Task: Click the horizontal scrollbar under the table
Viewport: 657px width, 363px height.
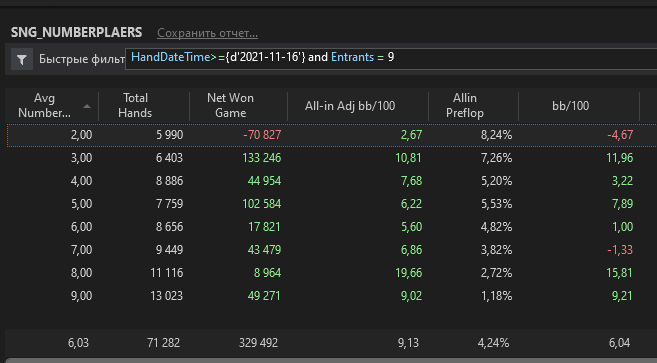Action: [x=331, y=360]
